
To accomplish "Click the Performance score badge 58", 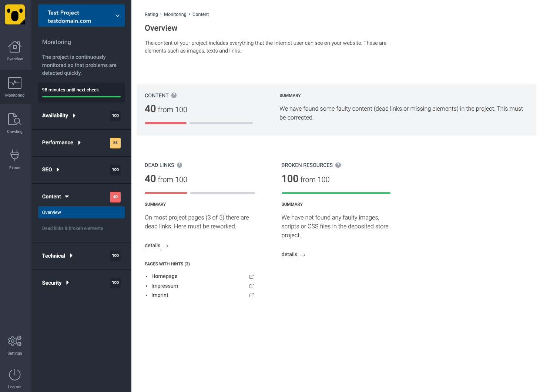I will (x=115, y=143).
